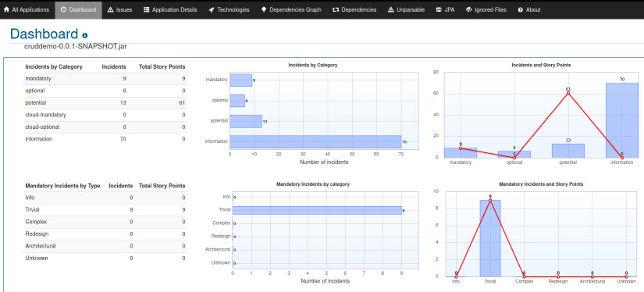Click the mandatory bar in Incidents by Category chart
The width and height of the screenshot is (644, 292).
click(x=240, y=80)
